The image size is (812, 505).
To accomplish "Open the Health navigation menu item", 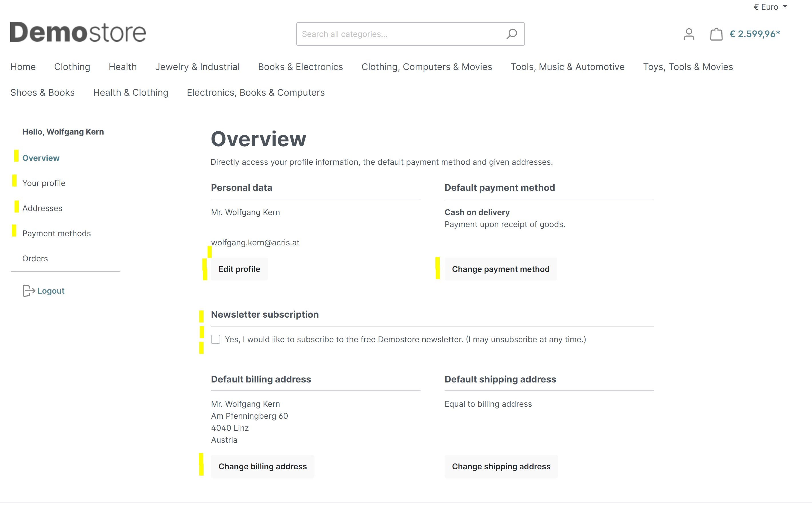I will click(x=123, y=66).
